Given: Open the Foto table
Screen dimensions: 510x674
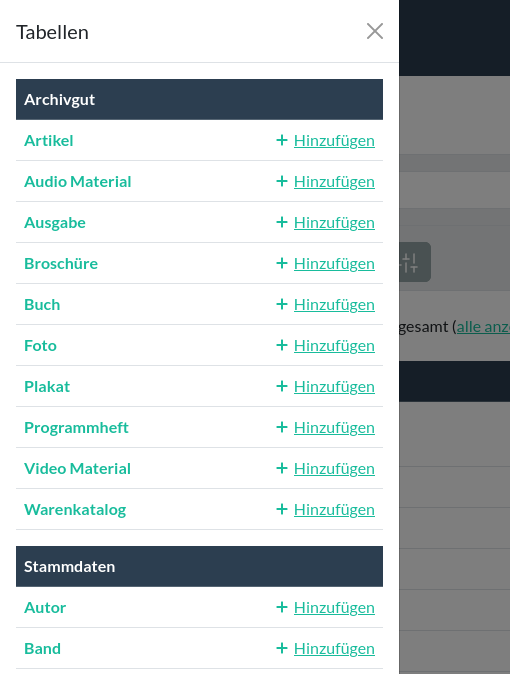Looking at the screenshot, I should pos(40,346).
